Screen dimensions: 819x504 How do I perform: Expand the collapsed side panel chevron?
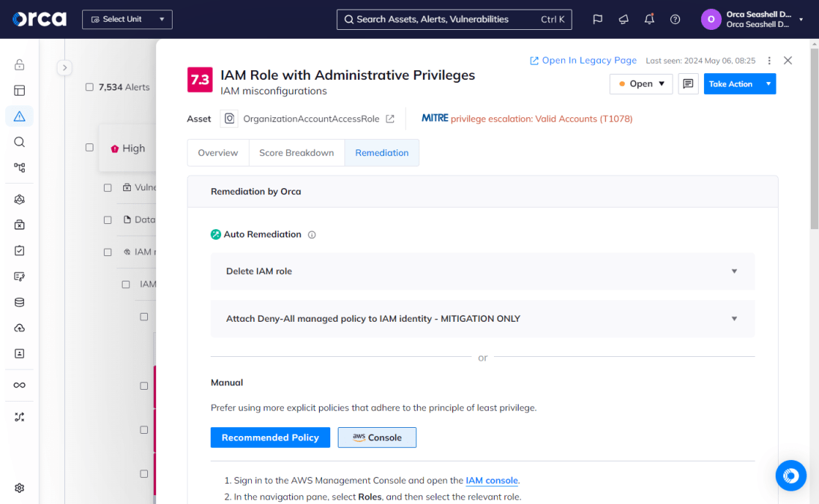pos(65,67)
